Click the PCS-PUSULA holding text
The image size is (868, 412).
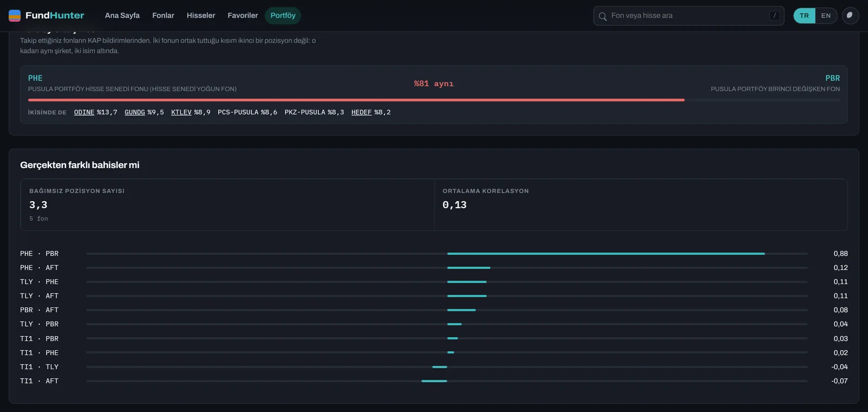(247, 112)
